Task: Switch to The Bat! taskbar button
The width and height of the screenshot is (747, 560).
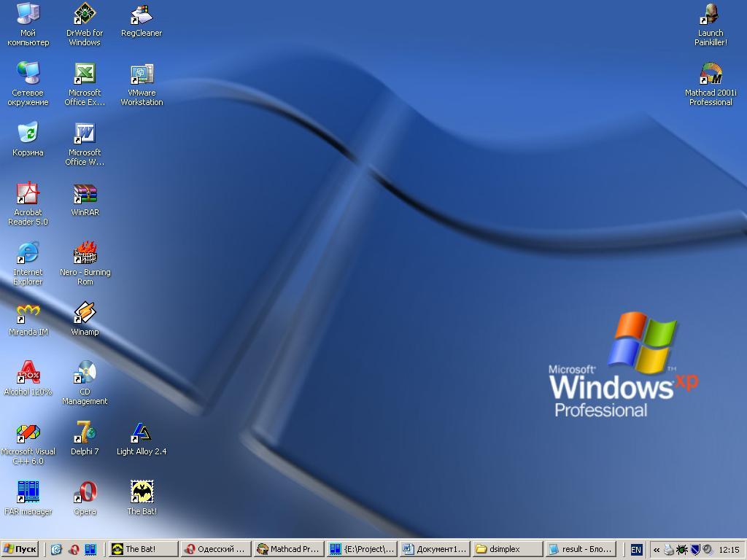Action: coord(144,549)
